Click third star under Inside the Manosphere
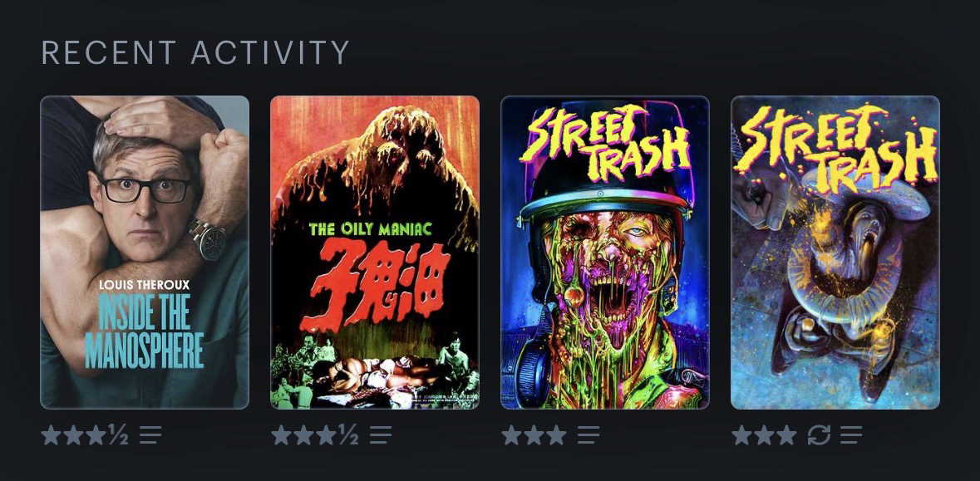Screen dimensions: 980x481 point(96,434)
